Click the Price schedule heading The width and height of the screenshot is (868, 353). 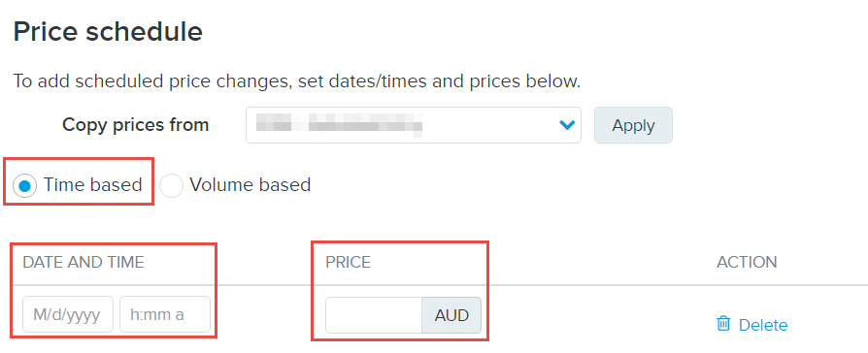click(x=108, y=32)
